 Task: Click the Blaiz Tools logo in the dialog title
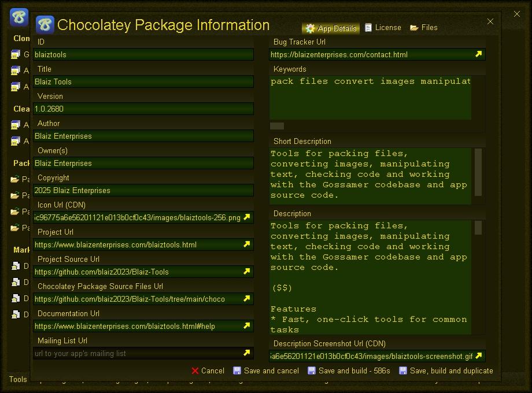(45, 25)
